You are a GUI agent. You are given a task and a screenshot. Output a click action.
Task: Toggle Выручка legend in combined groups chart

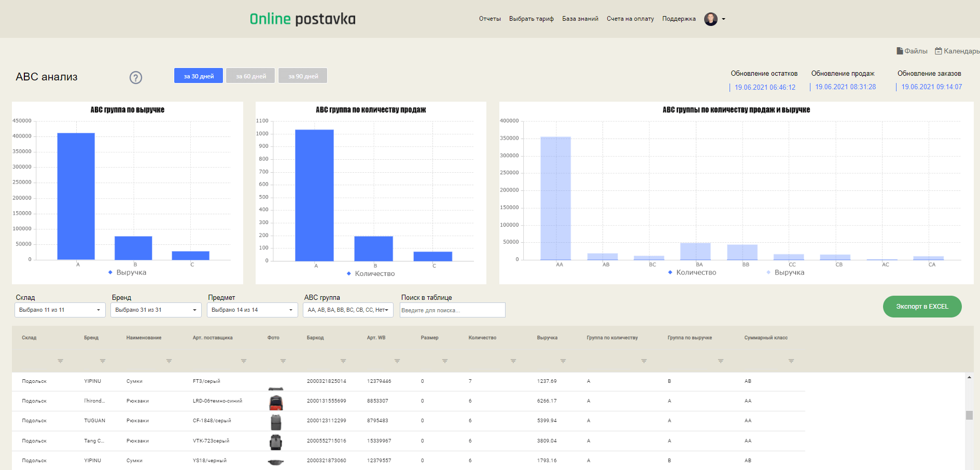click(785, 272)
